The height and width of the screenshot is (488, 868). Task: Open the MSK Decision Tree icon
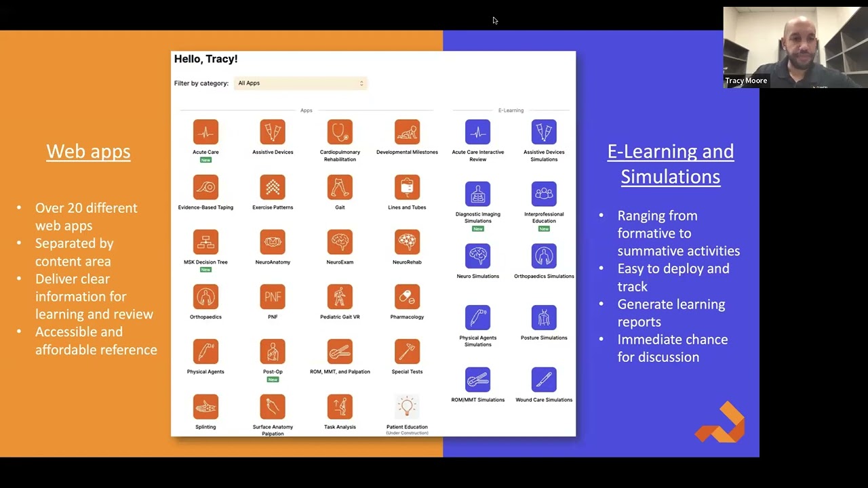tap(205, 242)
